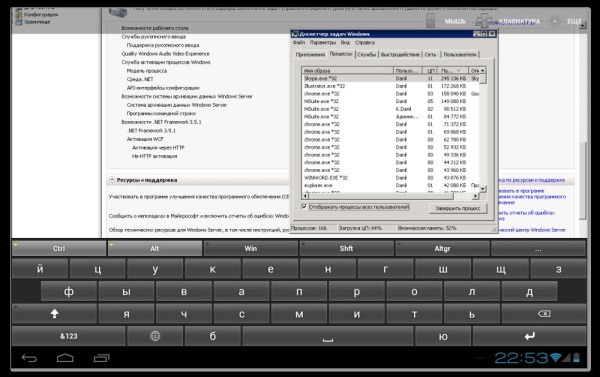Select the Skype.exe process row
The height and width of the screenshot is (377, 600).
pos(390,78)
